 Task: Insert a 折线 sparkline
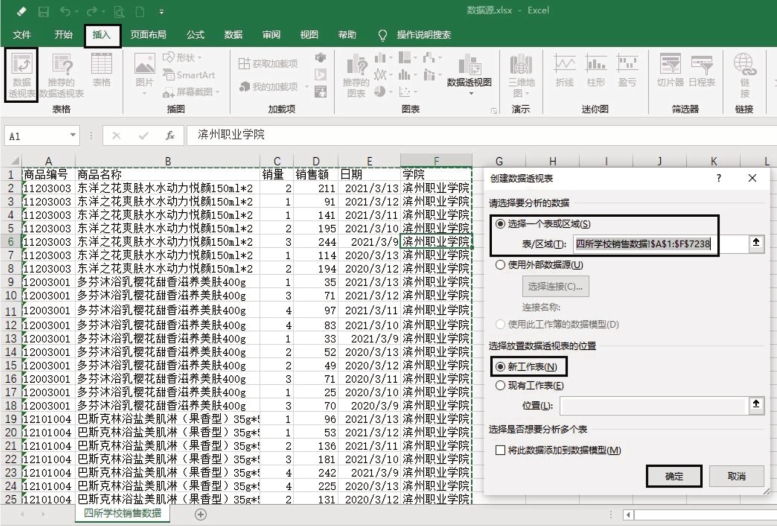(565, 72)
